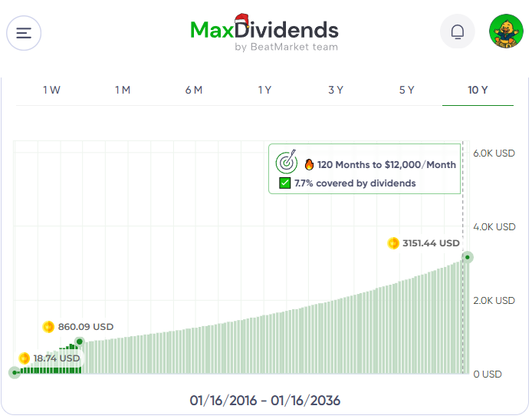
Task: Select the chart end point marker
Action: coord(467,257)
